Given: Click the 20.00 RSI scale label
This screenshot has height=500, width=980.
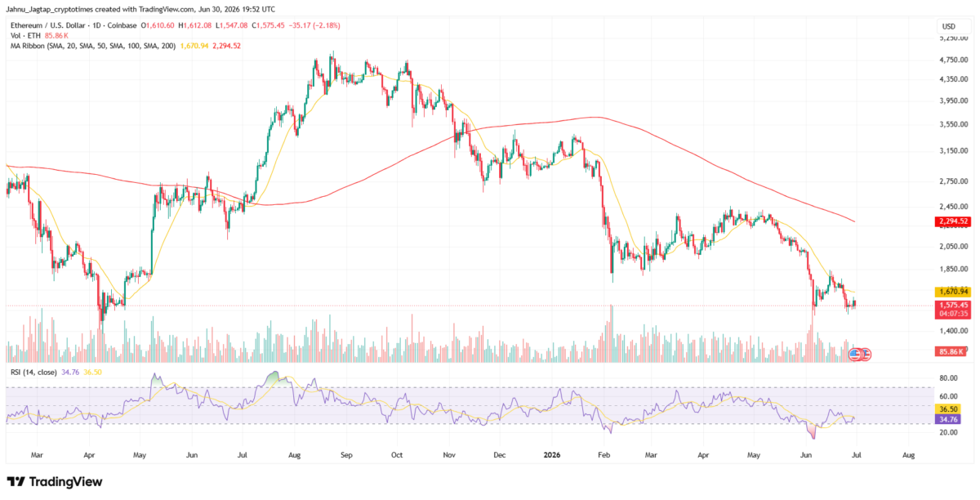Looking at the screenshot, I should [x=948, y=433].
